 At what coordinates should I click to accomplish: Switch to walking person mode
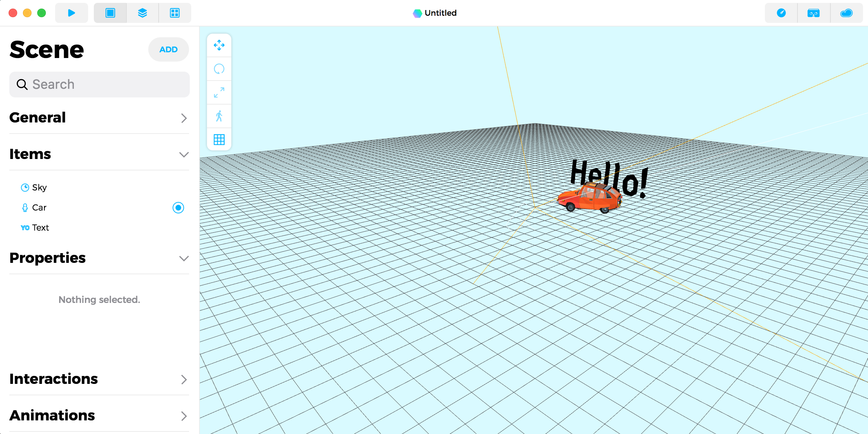click(219, 116)
